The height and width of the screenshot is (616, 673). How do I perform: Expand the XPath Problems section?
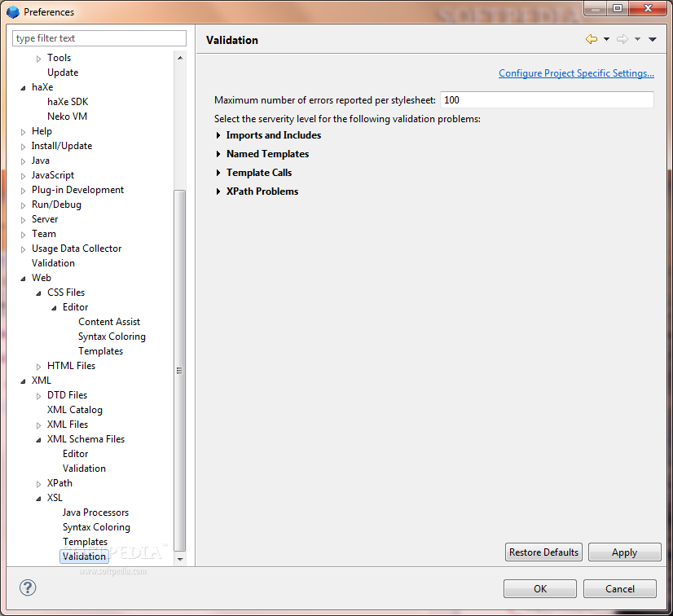(x=218, y=191)
